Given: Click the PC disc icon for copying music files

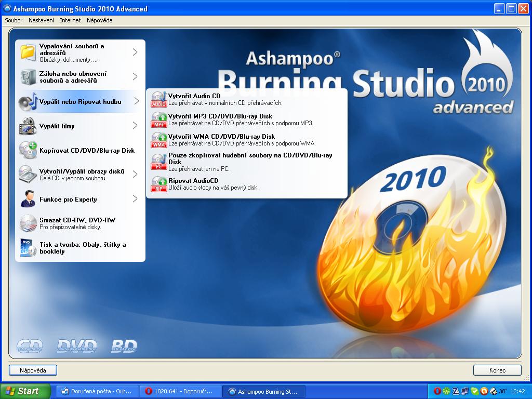Looking at the screenshot, I should click(159, 162).
